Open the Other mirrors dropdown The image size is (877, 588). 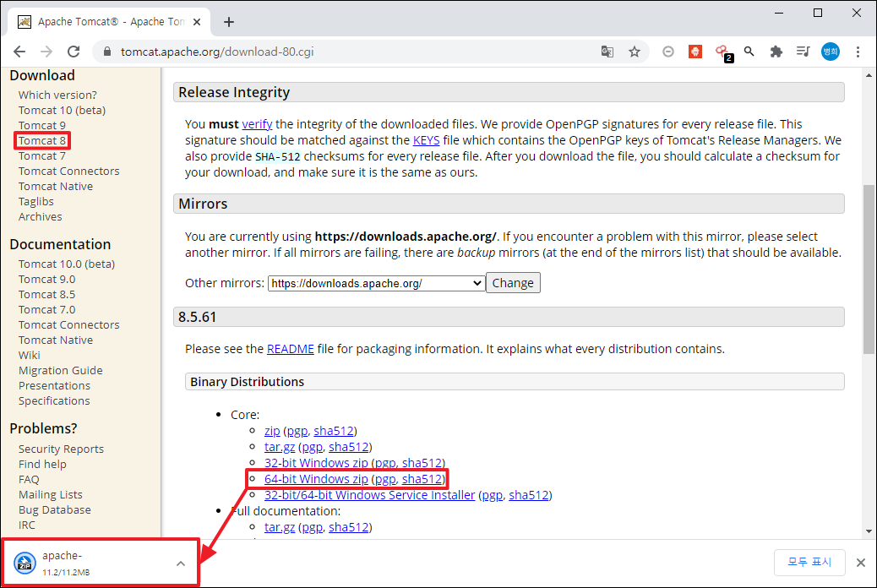(x=377, y=283)
